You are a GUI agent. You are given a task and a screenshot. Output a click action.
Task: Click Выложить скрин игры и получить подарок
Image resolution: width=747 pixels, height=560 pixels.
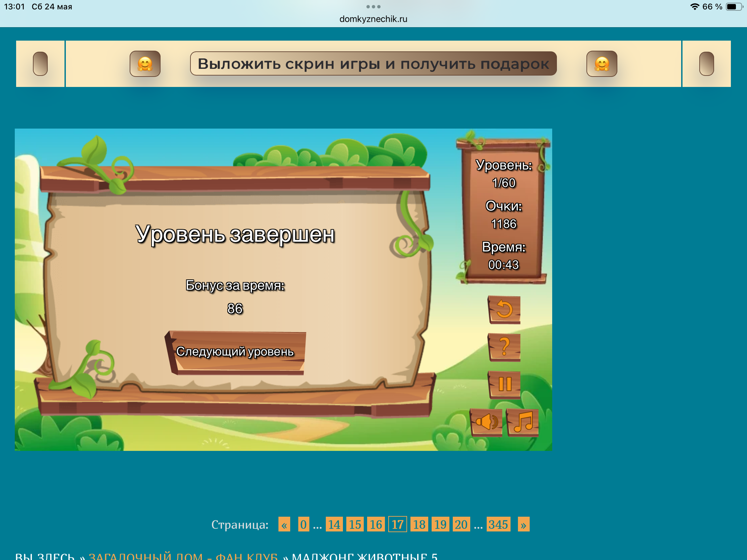373,63
